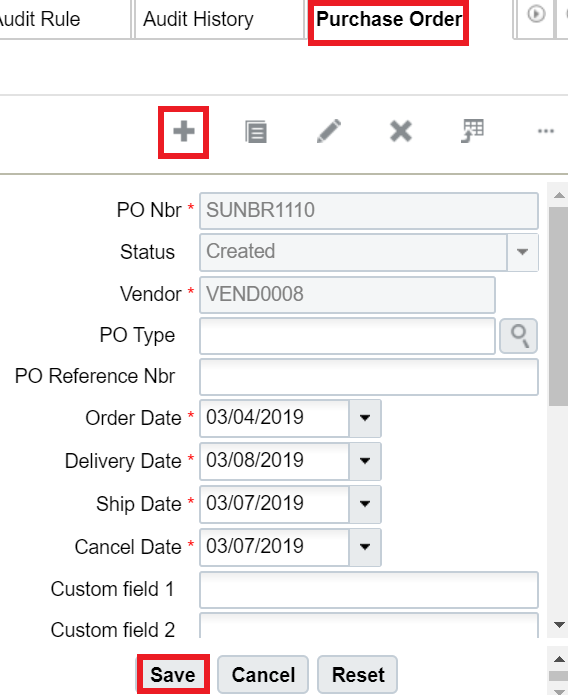Open the Delivery Date picker dropdown

365,461
